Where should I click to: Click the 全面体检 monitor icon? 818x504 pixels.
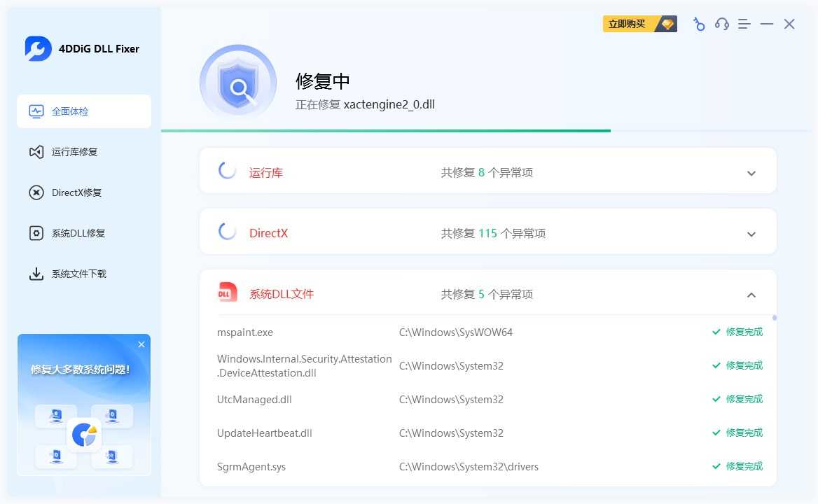pos(36,111)
